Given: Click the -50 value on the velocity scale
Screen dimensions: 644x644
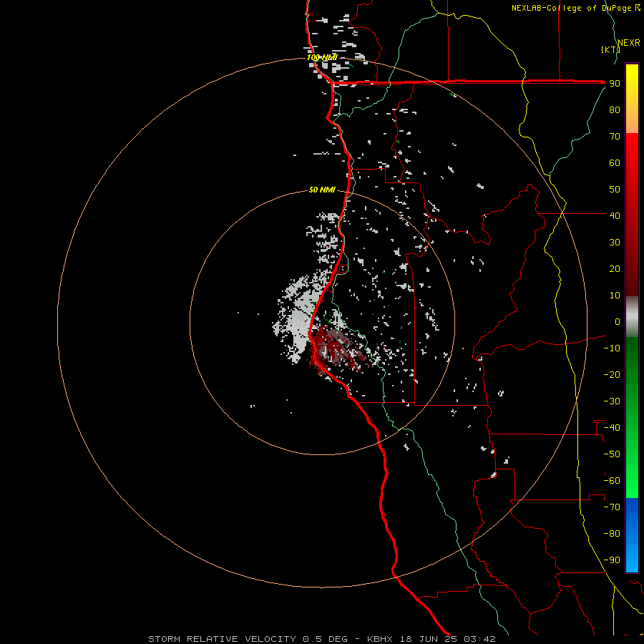Looking at the screenshot, I should [612, 454].
